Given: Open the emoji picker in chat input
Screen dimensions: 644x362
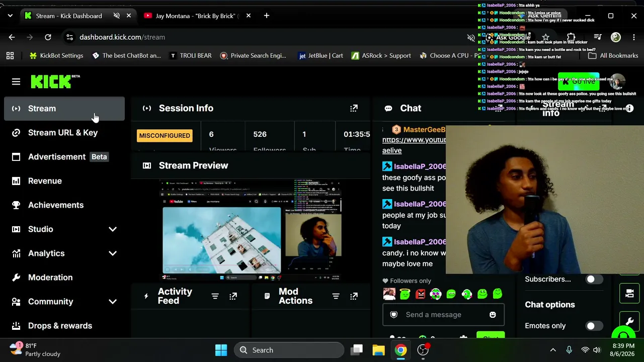Looking at the screenshot, I should pos(493,315).
